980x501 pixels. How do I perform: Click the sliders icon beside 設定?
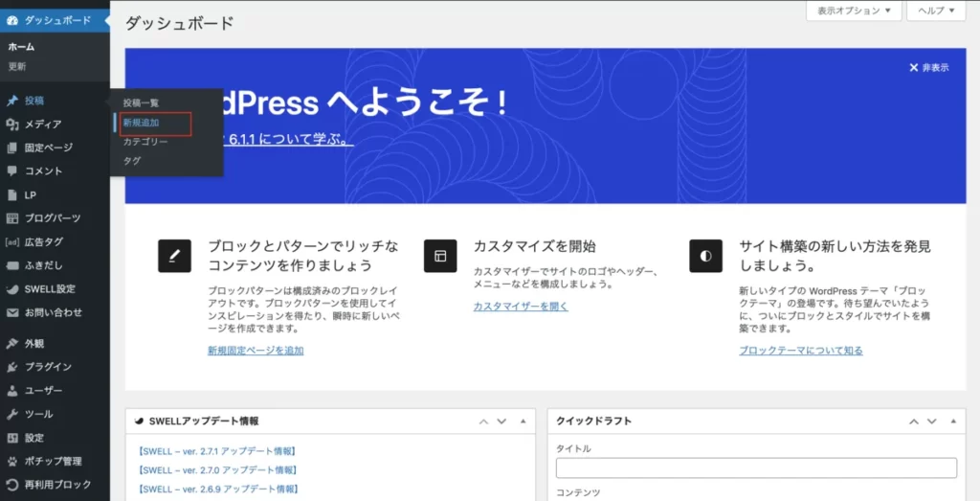pyautogui.click(x=11, y=438)
